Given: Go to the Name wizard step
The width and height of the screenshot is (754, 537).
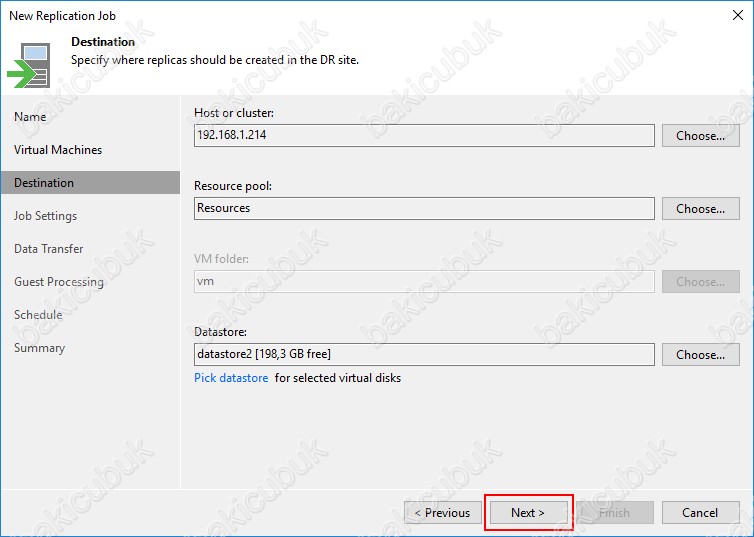Looking at the screenshot, I should coord(30,117).
